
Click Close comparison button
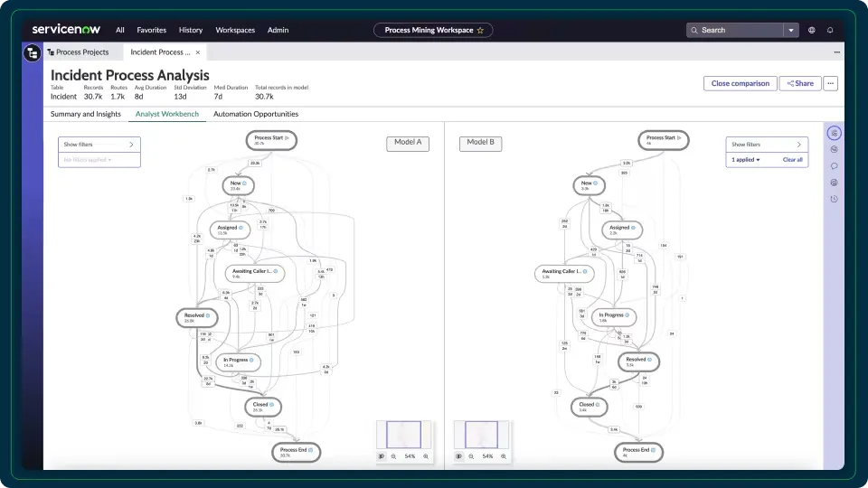tap(741, 83)
